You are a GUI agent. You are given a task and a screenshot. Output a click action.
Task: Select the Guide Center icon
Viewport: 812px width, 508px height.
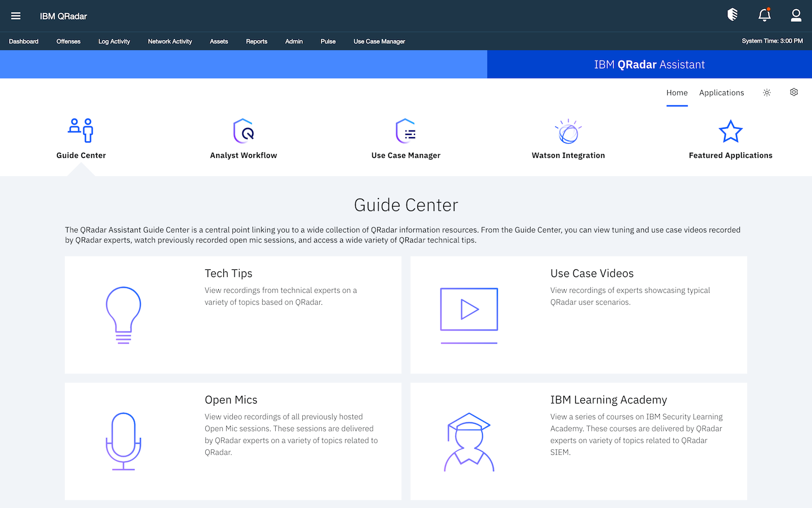tap(81, 130)
